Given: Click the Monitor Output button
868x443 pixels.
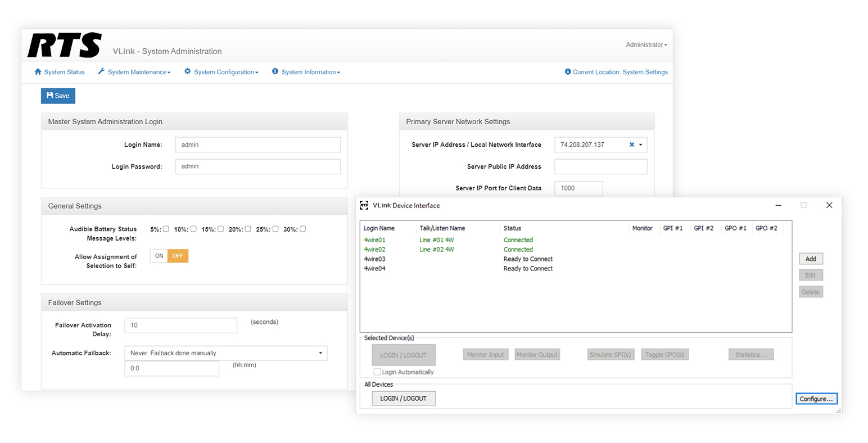Looking at the screenshot, I should click(537, 355).
